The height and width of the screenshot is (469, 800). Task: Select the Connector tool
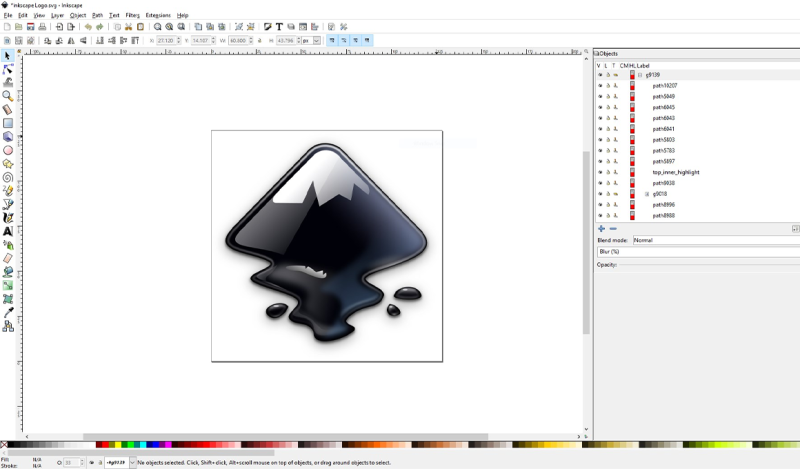[x=8, y=326]
